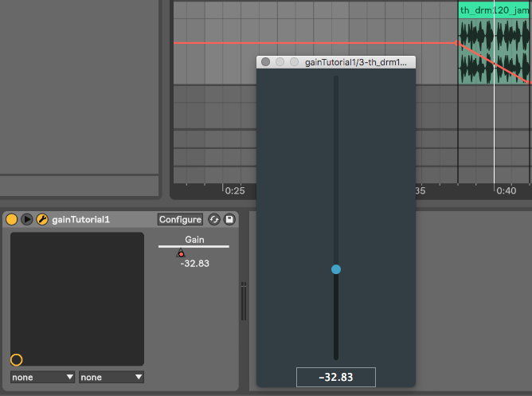Click the wrench plug-in window icon
Screen dimensions: 532x396
click(x=42, y=219)
